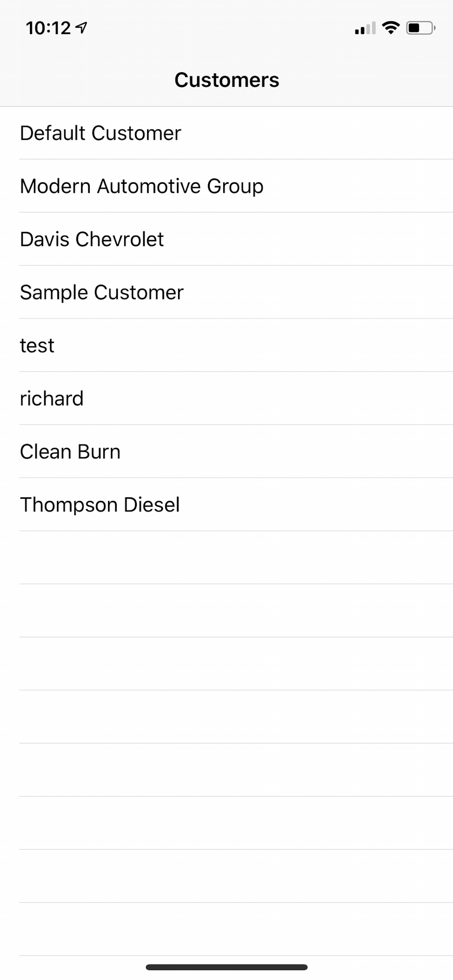The height and width of the screenshot is (980, 453).
Task: Tap the Customers navigation title
Action: click(x=226, y=80)
